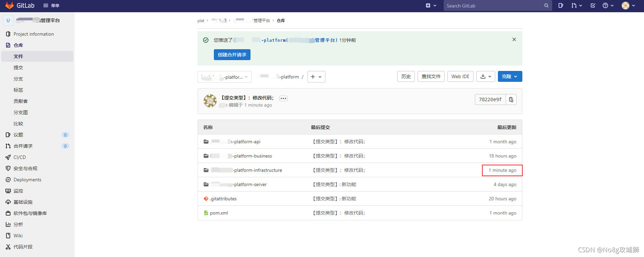Open Wiki in sidebar
Image resolution: width=644 pixels, height=257 pixels.
(18, 236)
